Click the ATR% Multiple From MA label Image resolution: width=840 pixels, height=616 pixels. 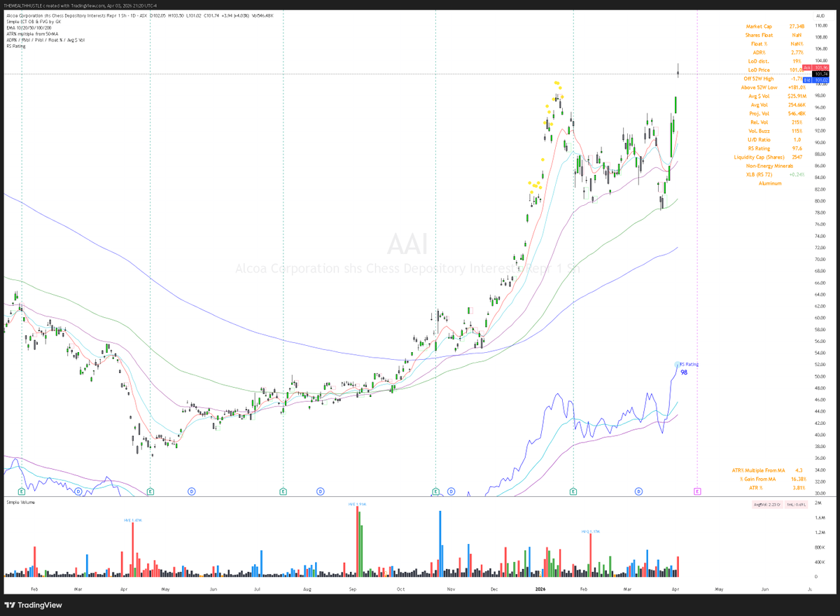click(x=759, y=470)
